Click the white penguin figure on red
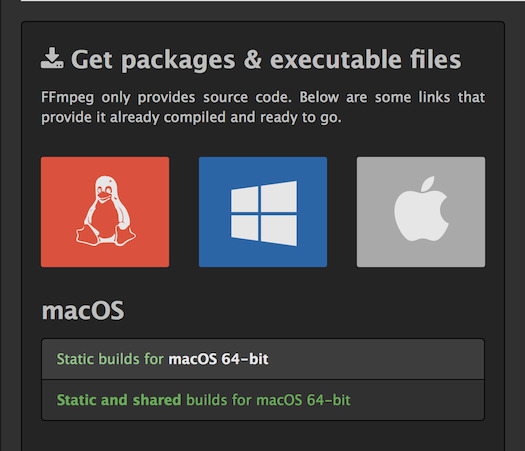The height and width of the screenshot is (451, 525). (105, 211)
